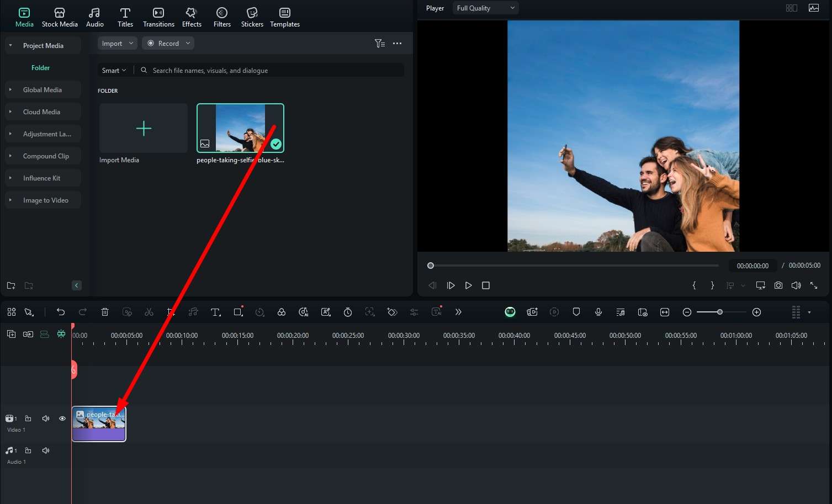Open the Templates tab

point(285,17)
